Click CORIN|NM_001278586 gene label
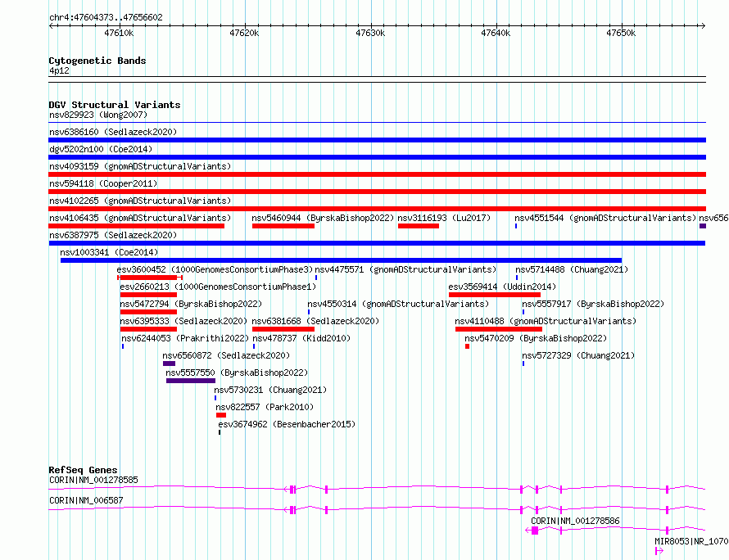Screen dimensions: 729x560 pos(575,521)
